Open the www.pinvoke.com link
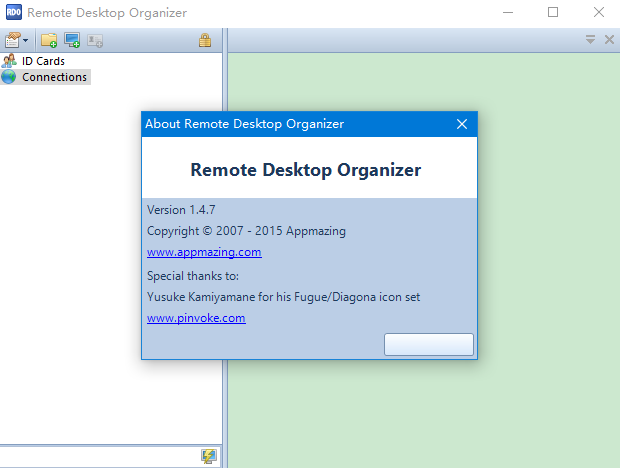 pos(196,318)
